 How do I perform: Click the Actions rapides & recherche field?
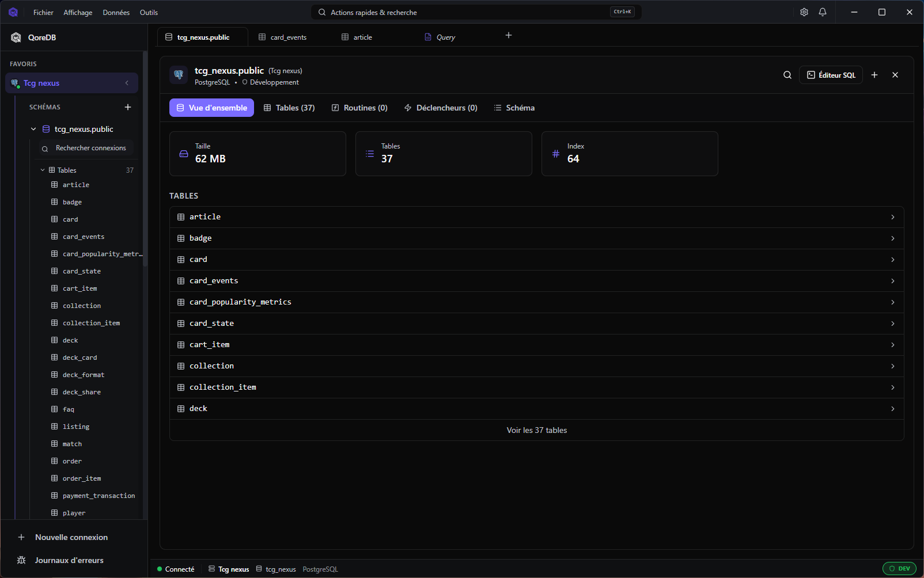coord(476,12)
